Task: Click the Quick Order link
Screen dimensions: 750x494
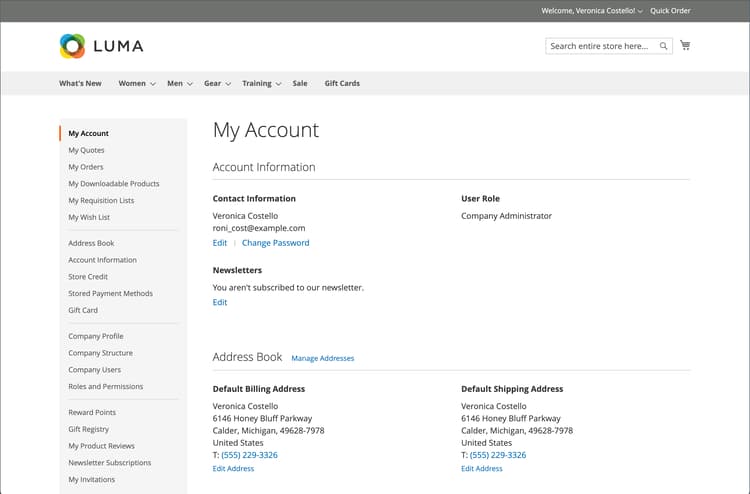Action: click(670, 11)
